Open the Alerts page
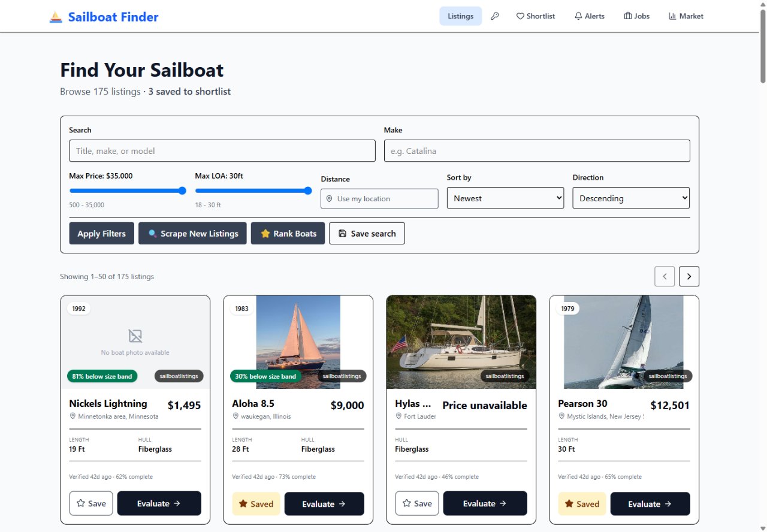767x532 pixels. click(590, 16)
